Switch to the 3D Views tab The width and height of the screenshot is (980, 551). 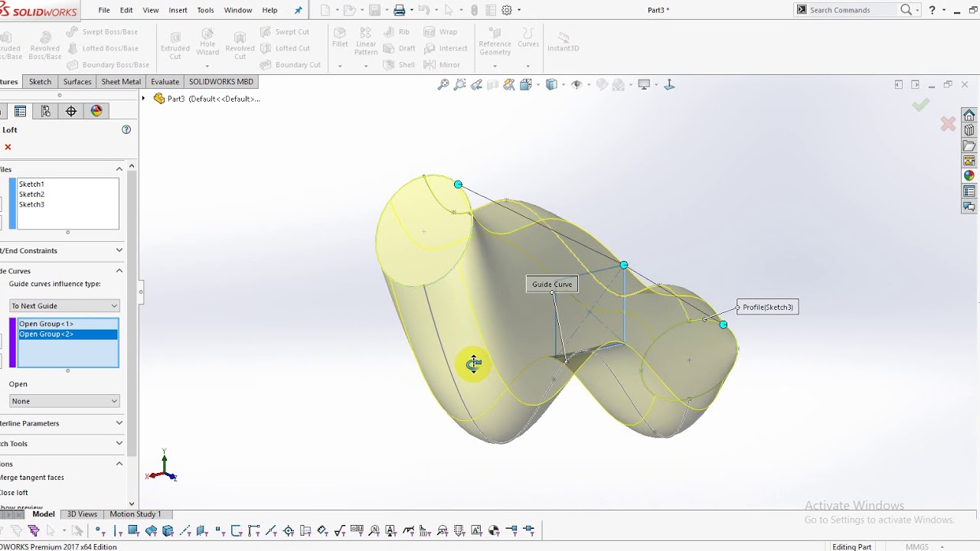point(82,514)
